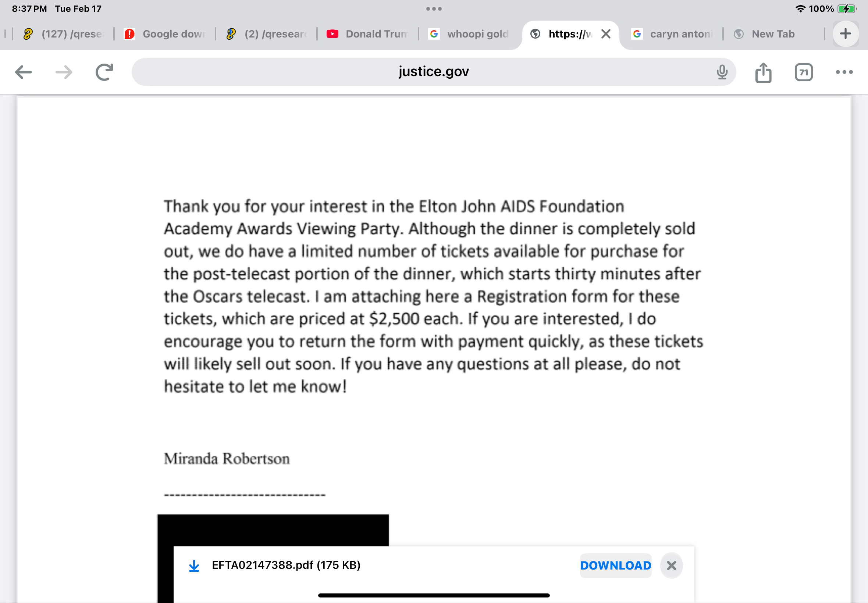The width and height of the screenshot is (868, 603).
Task: Tap the microphone voice search icon
Action: (x=722, y=72)
